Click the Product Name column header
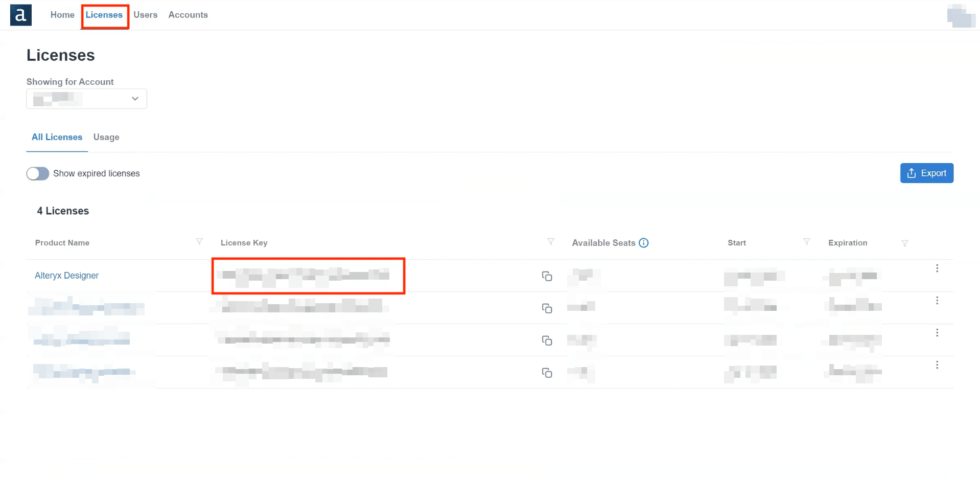This screenshot has height=500, width=980. coord(62,243)
